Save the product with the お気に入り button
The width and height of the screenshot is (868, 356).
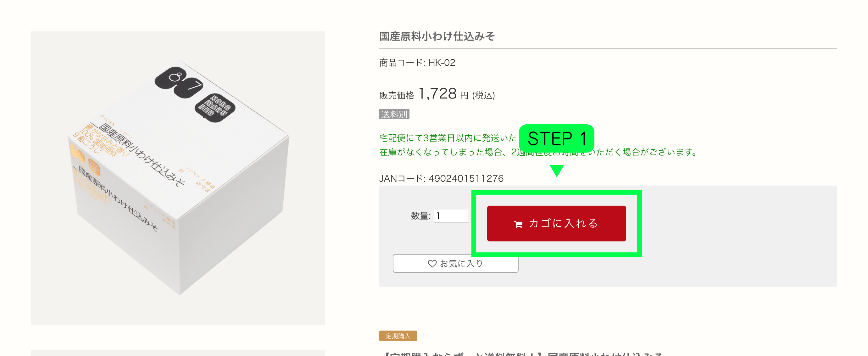tap(455, 263)
